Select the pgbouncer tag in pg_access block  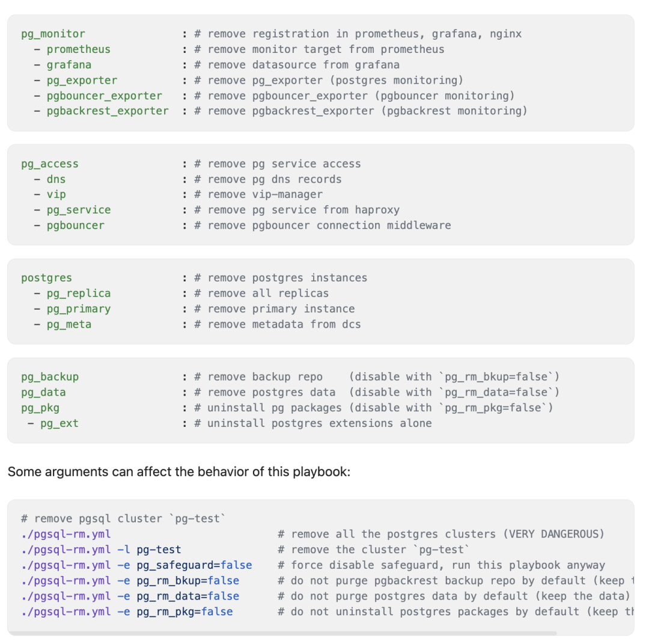tap(75, 225)
